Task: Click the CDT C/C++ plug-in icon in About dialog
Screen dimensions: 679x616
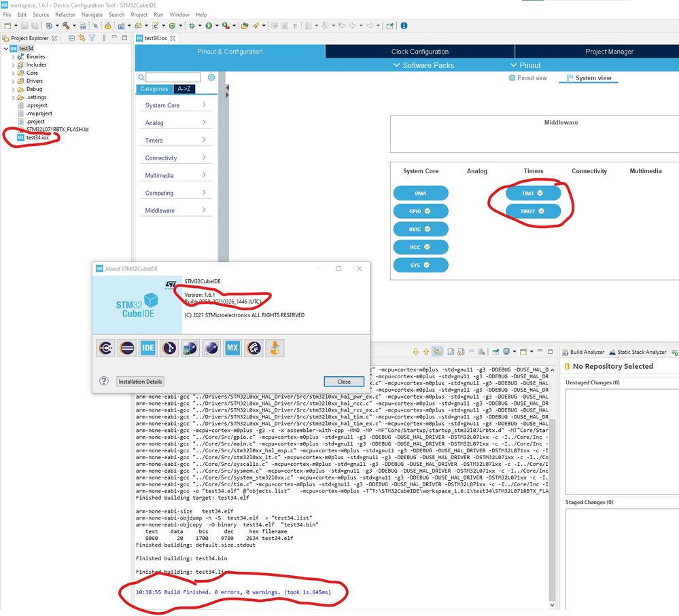Action: click(x=105, y=348)
